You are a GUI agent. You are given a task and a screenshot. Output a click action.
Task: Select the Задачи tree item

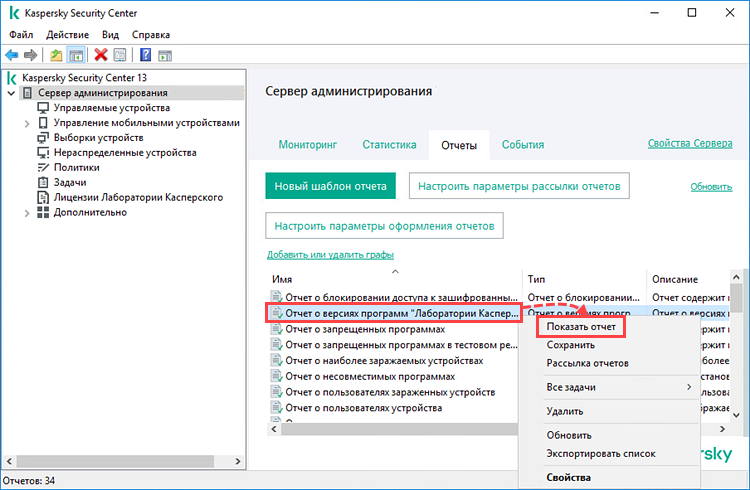click(70, 182)
